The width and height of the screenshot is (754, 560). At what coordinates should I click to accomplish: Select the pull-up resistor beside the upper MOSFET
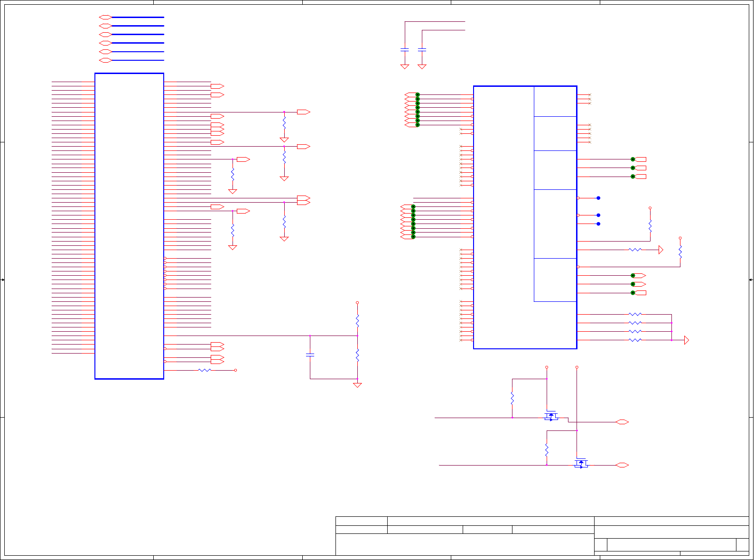(x=512, y=398)
